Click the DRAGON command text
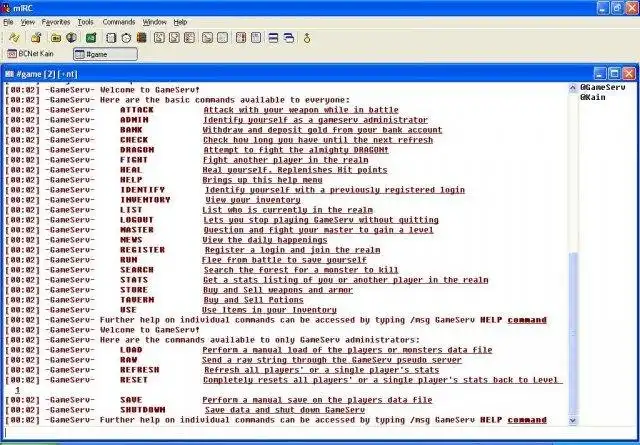Screen dimensions: 640x445 (137, 150)
